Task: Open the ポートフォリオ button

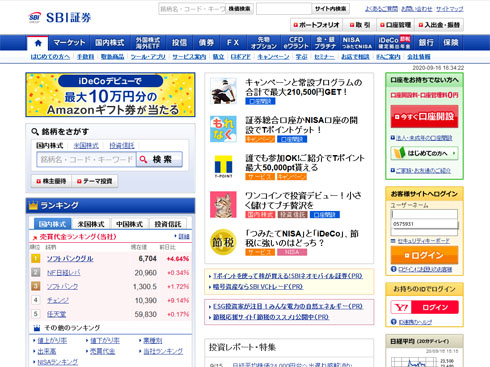Action: [x=316, y=25]
